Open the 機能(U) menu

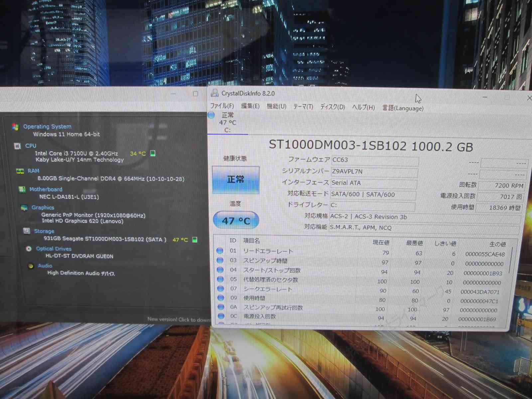click(276, 106)
